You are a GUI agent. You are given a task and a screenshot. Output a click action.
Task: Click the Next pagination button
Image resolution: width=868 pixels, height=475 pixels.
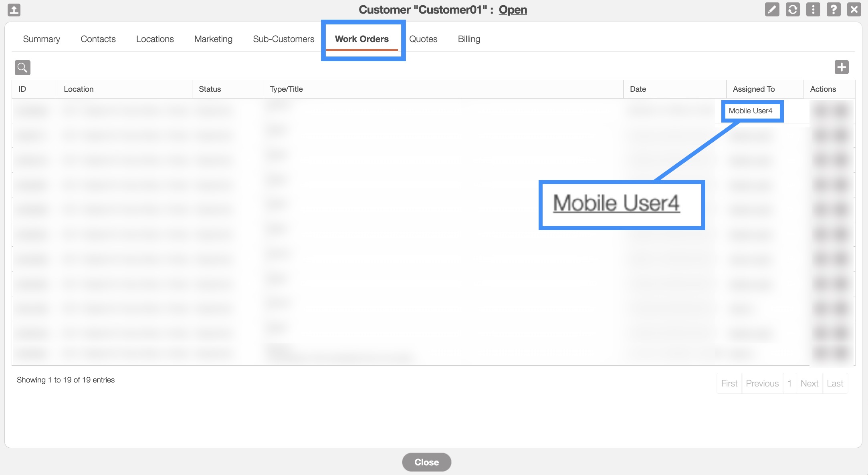coord(809,383)
